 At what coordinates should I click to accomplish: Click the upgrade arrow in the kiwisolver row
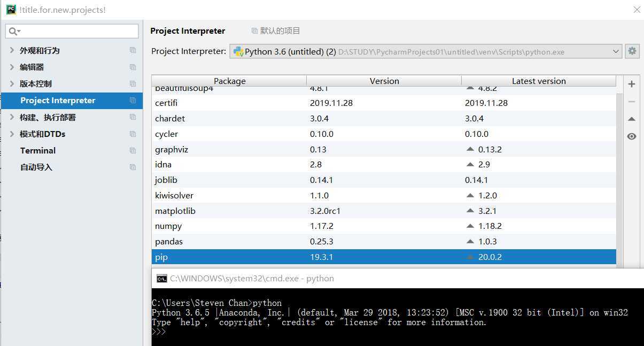pyautogui.click(x=470, y=195)
